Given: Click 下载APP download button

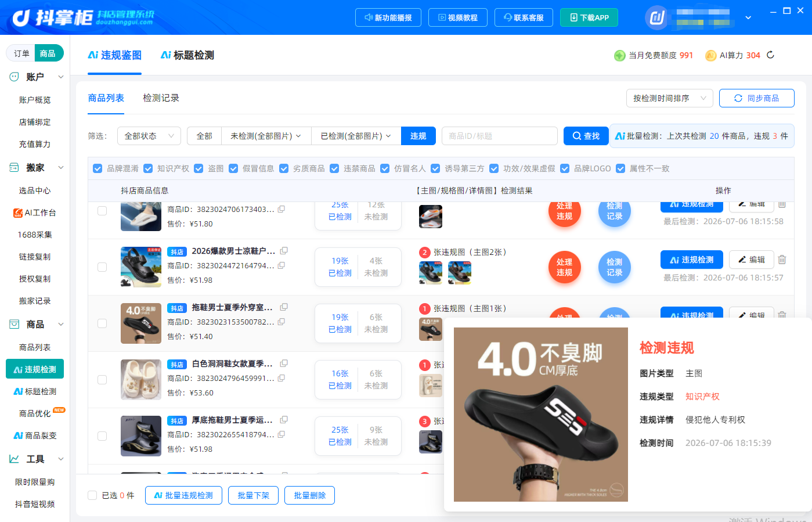Looking at the screenshot, I should coord(589,17).
